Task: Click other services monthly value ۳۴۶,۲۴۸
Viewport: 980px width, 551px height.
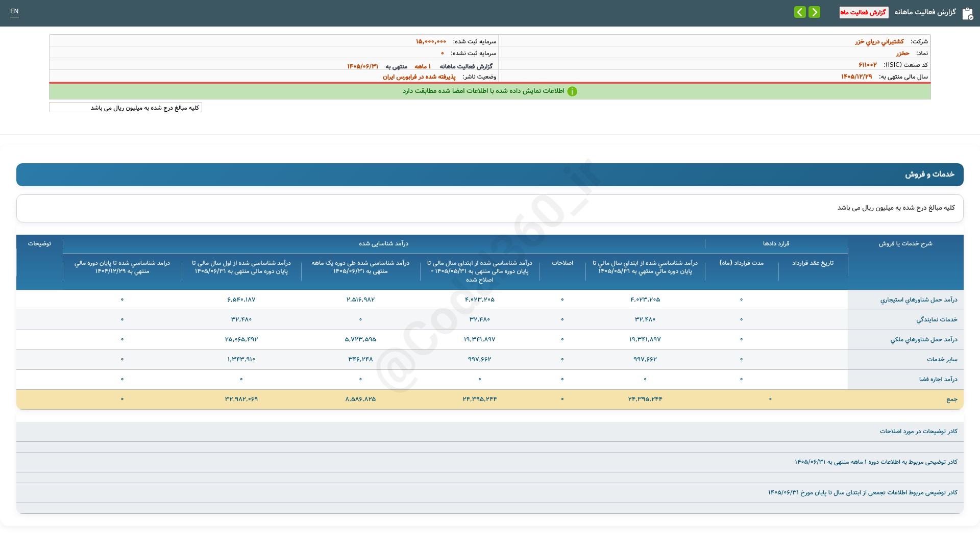Action: [x=360, y=359]
